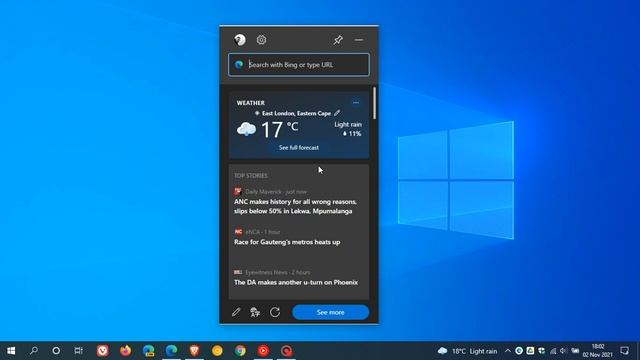Open Race for Gauteng's metros story

click(287, 242)
